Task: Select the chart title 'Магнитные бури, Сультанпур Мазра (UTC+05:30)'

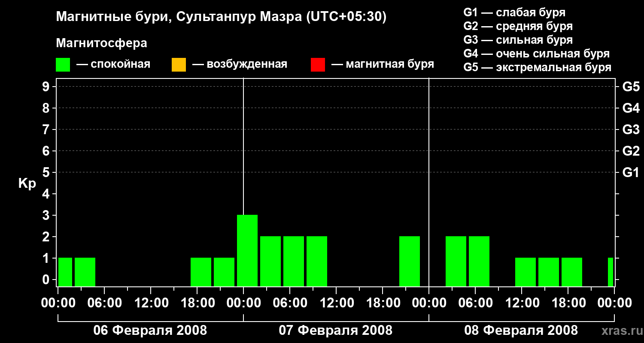Action: coord(221,17)
